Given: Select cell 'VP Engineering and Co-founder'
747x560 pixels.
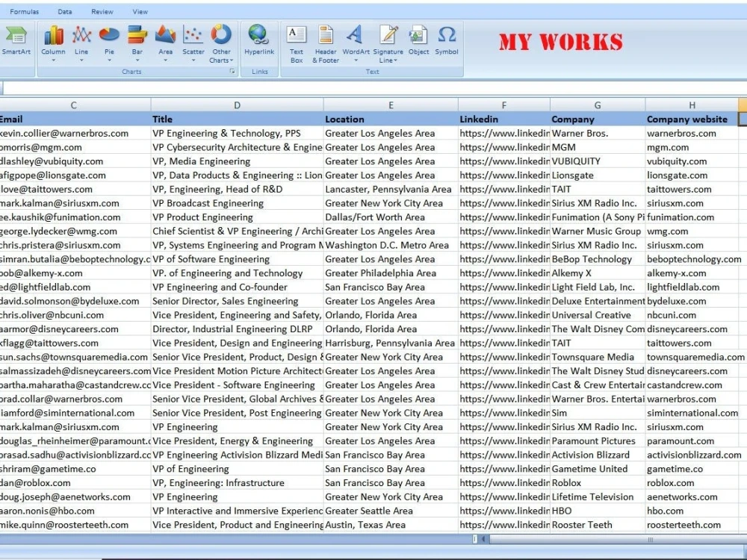Looking at the screenshot, I should [x=238, y=287].
